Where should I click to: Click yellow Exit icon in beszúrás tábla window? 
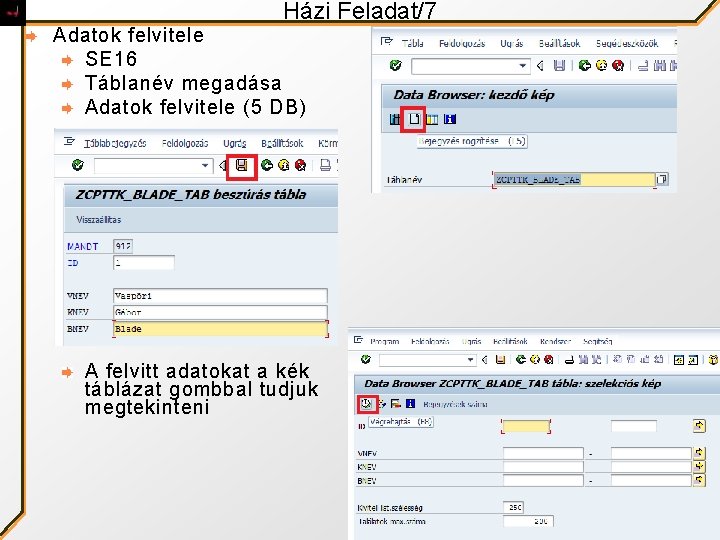pyautogui.click(x=284, y=165)
